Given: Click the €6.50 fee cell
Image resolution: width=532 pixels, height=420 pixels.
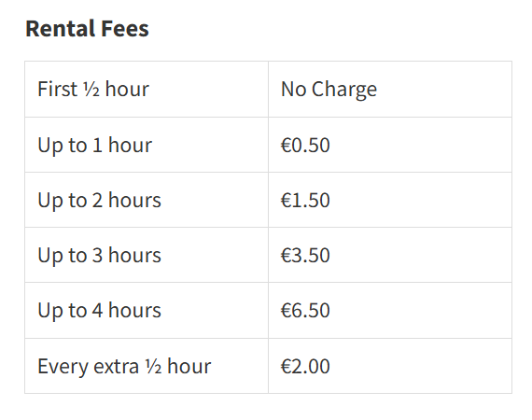Looking at the screenshot, I should pos(390,310).
